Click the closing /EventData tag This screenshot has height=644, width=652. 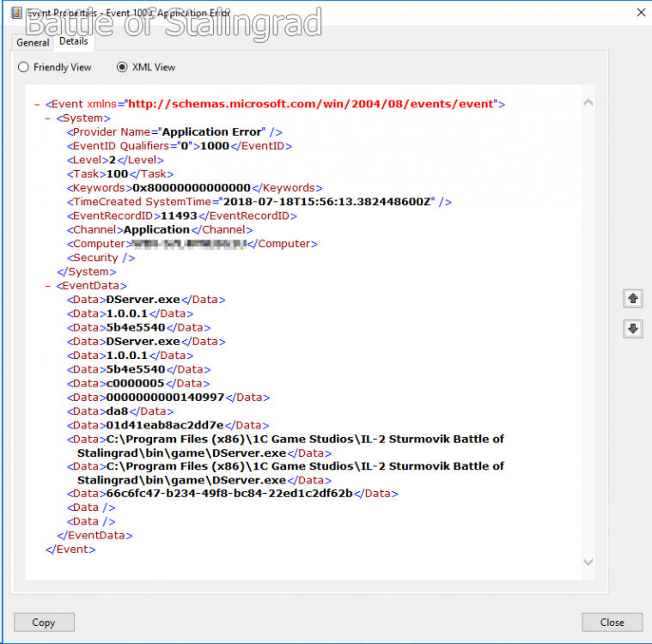coord(94,536)
